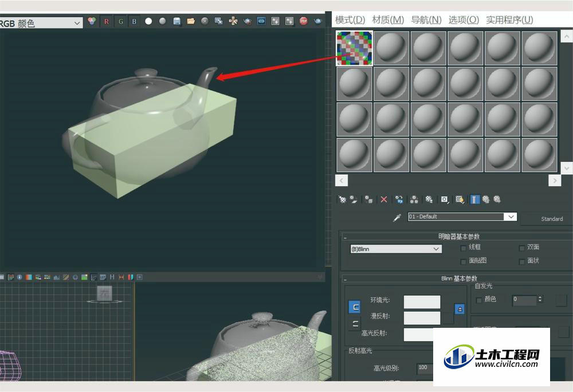Click the Standard material type button
This screenshot has height=392, width=573.
coord(547,219)
